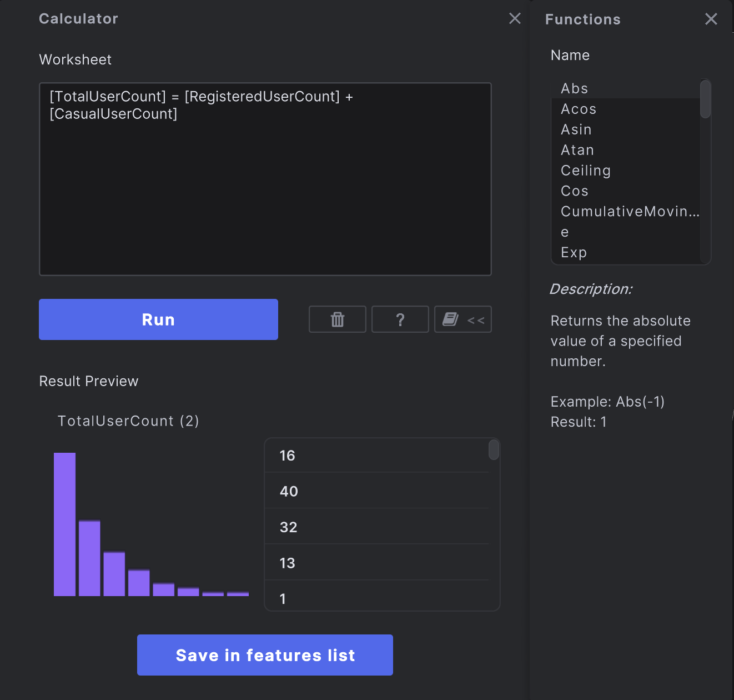Click Save in features list button
Image resolution: width=734 pixels, height=700 pixels.
[265, 655]
